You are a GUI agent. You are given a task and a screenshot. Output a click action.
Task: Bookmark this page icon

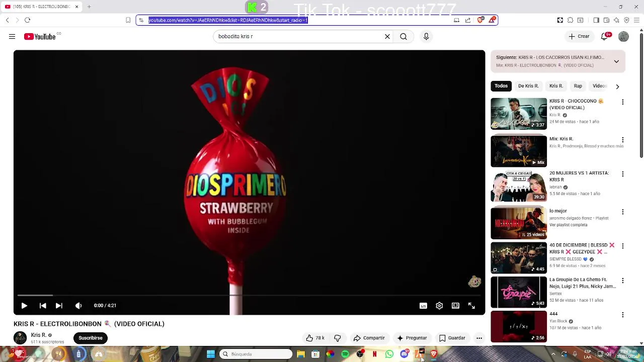pos(128,20)
